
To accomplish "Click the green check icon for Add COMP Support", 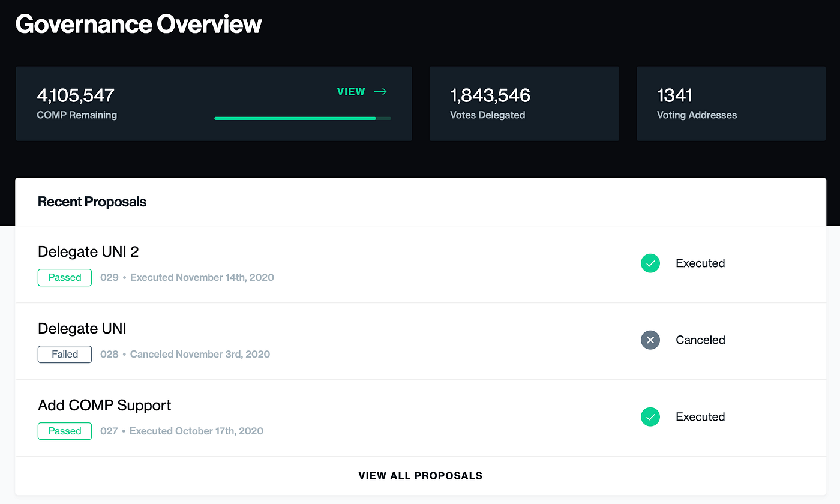I will click(x=650, y=416).
